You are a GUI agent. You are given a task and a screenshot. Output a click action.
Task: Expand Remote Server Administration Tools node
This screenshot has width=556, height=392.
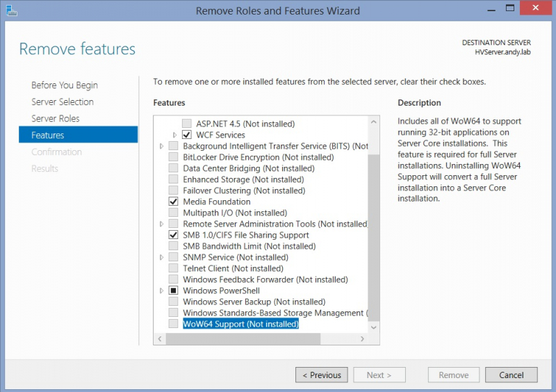(162, 224)
